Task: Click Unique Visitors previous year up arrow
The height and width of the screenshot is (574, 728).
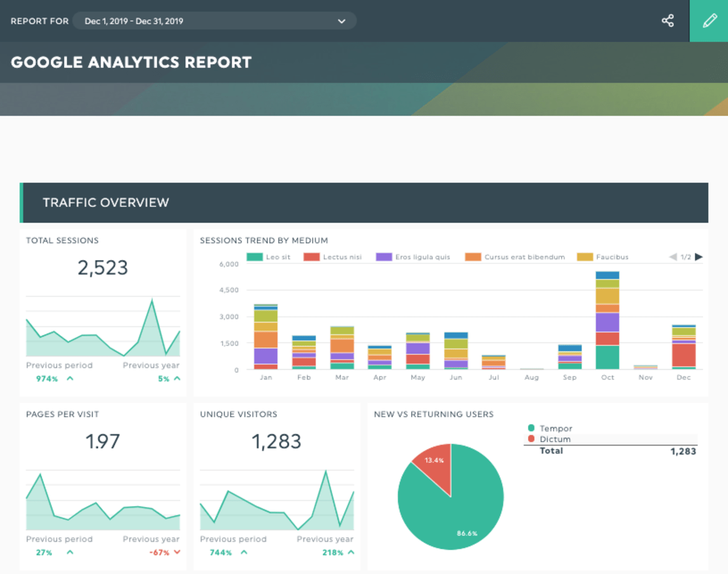Action: point(351,552)
